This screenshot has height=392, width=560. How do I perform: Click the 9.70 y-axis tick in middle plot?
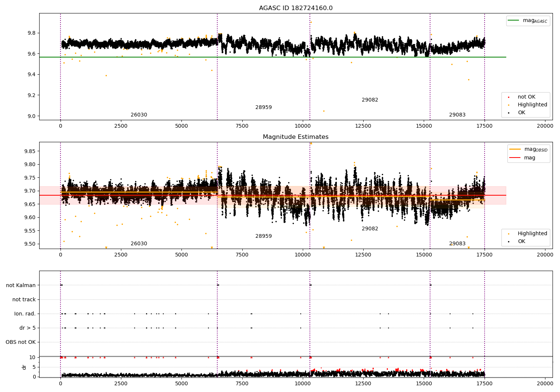(x=30, y=191)
